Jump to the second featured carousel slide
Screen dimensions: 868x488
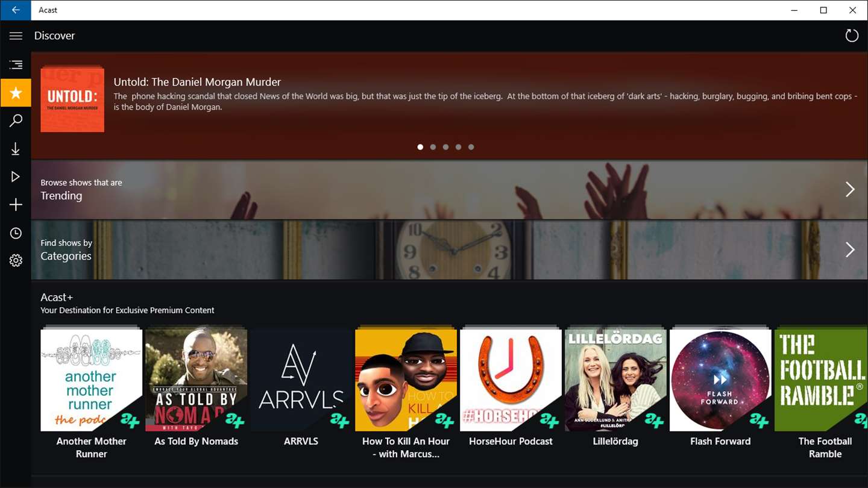433,147
